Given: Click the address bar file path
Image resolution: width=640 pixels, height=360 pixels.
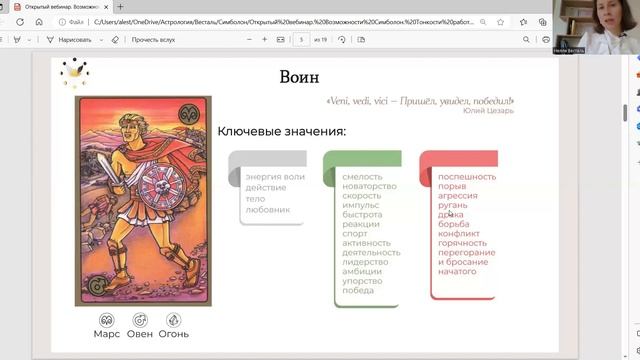Looking at the screenshot, I should click(x=284, y=22).
